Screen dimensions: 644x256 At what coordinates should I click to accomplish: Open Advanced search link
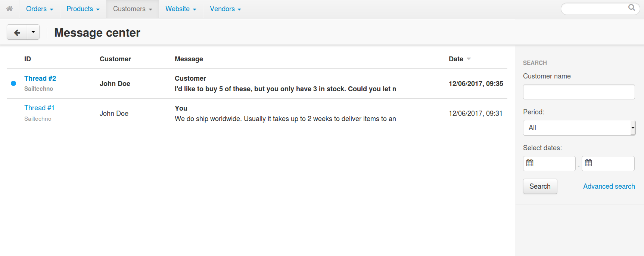pyautogui.click(x=609, y=186)
